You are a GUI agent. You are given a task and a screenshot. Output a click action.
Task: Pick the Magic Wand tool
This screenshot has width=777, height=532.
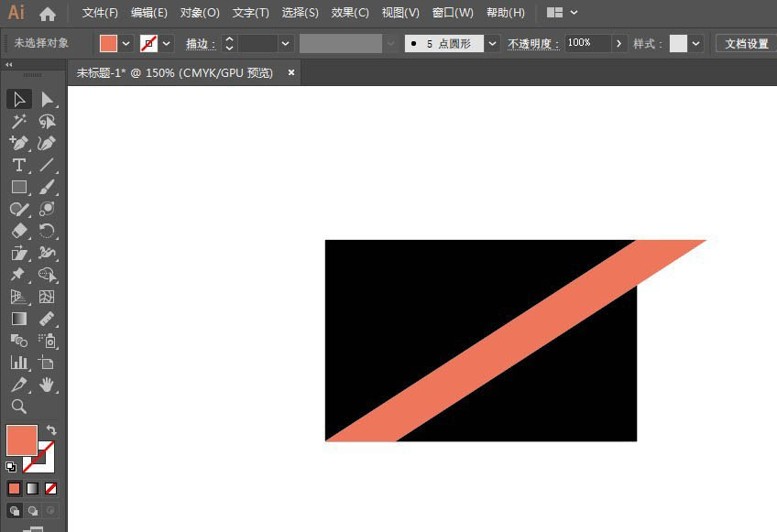(19, 122)
